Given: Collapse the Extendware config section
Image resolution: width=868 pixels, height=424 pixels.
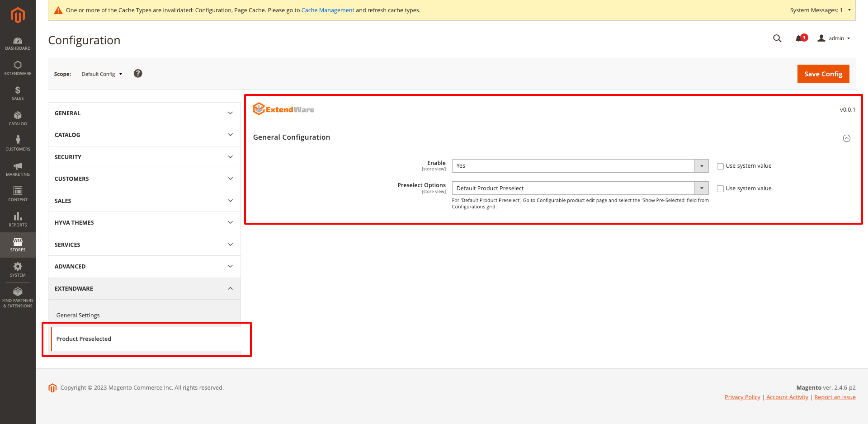Looking at the screenshot, I should [144, 288].
